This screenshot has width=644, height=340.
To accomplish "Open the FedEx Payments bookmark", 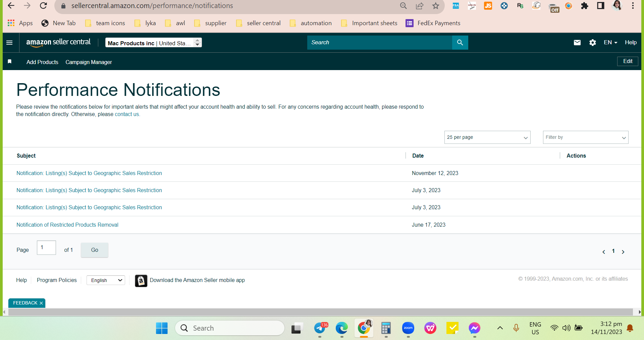I will pyautogui.click(x=433, y=23).
